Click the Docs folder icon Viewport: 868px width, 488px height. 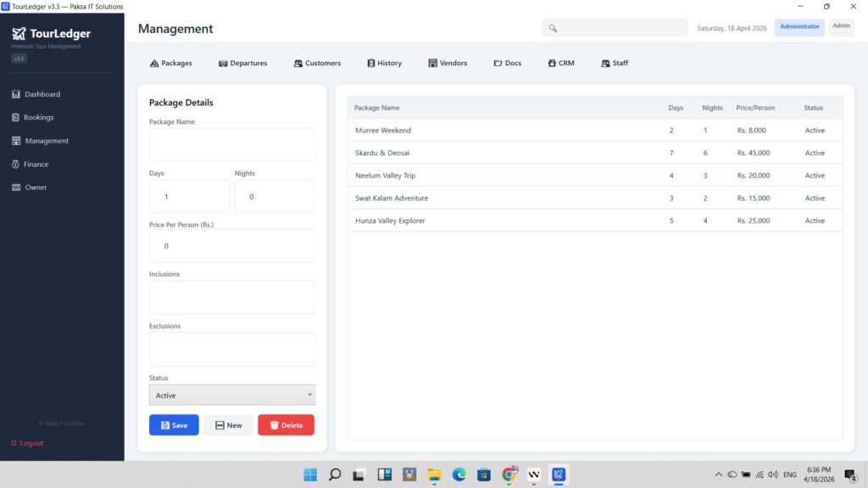pyautogui.click(x=498, y=64)
